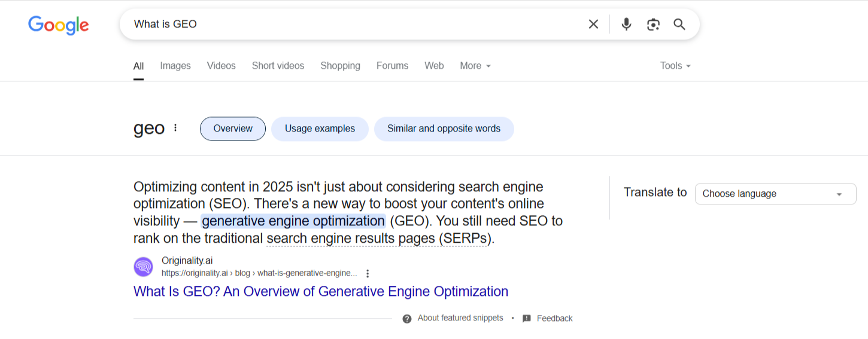Click the Originality.ai site favicon
Image resolution: width=868 pixels, height=339 pixels.
click(x=144, y=267)
